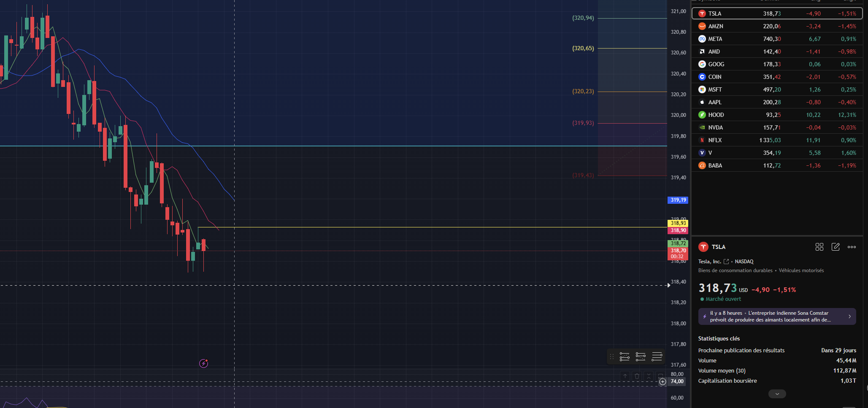Viewport: 868px width, 408px height.
Task: Click the NFLX last price 1 335,03
Action: point(770,140)
